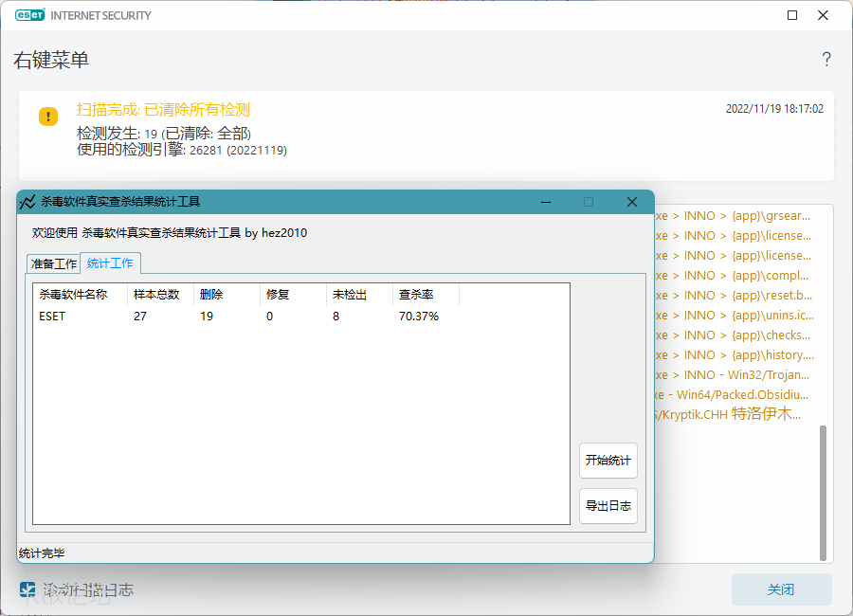This screenshot has height=616, width=853.
Task: Maximize the ESET Internet Security window
Action: tap(792, 15)
